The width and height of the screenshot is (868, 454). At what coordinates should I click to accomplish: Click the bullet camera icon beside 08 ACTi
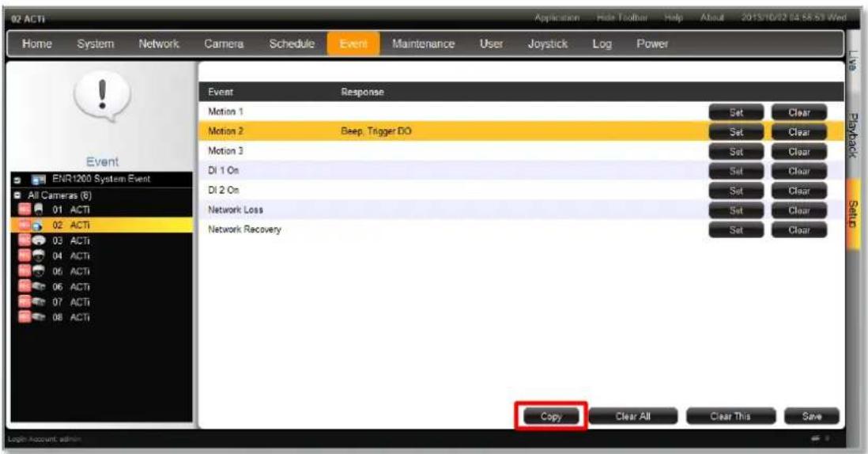38,317
